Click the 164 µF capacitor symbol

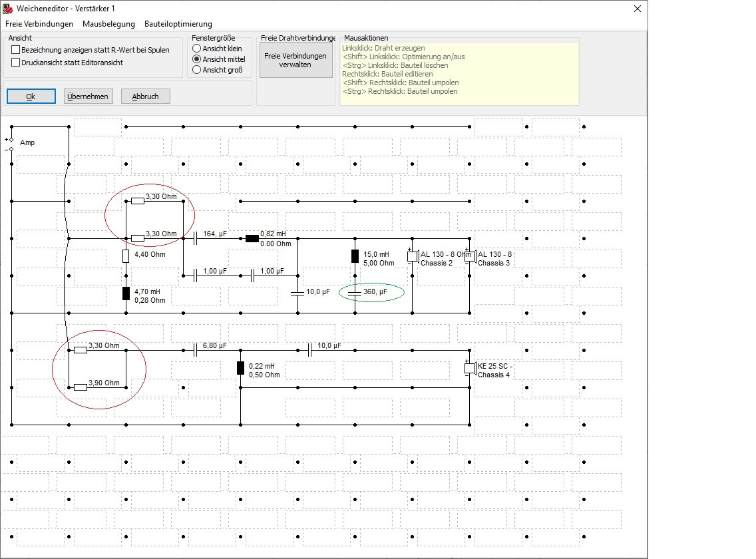pyautogui.click(x=195, y=238)
